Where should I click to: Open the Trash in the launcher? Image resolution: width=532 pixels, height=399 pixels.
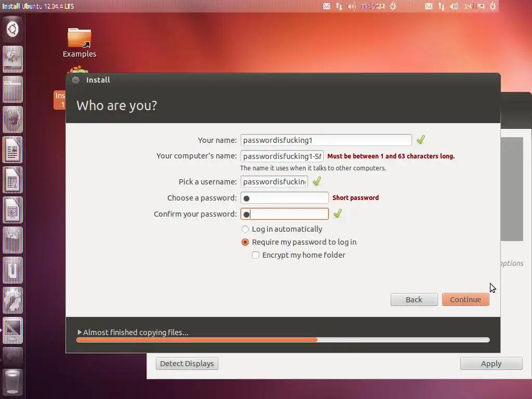click(12, 383)
